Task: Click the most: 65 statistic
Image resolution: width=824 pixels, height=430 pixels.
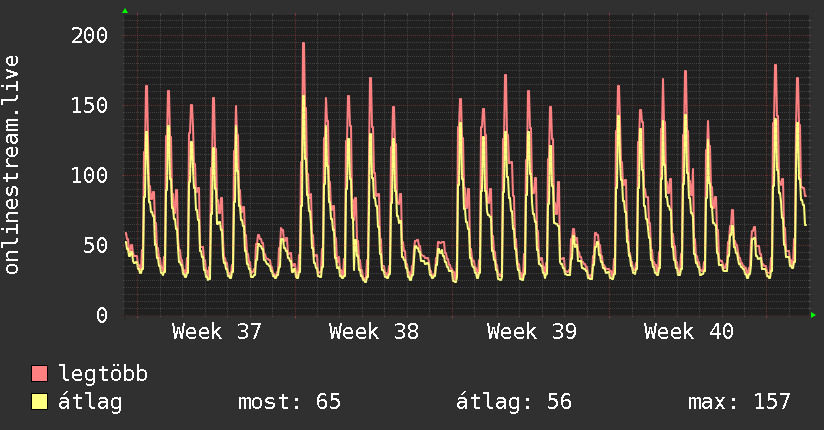Action: point(290,402)
